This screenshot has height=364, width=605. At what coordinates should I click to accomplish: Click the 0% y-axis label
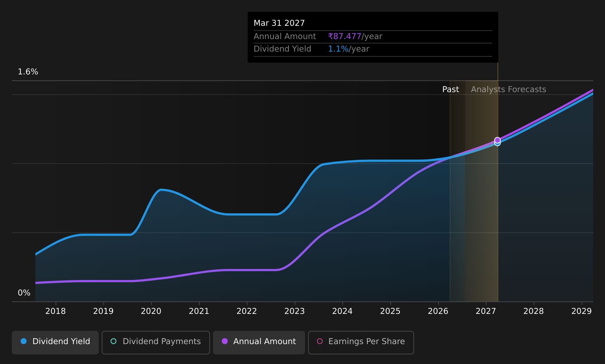24,293
